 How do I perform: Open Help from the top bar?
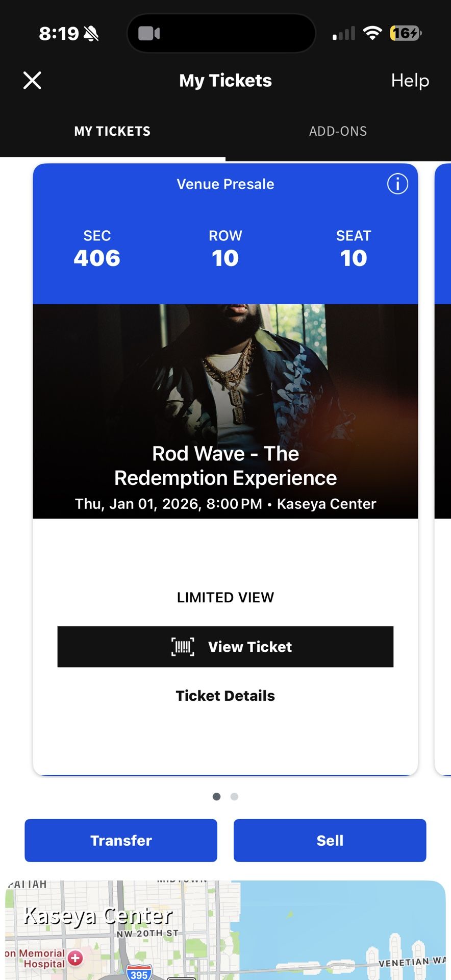410,80
